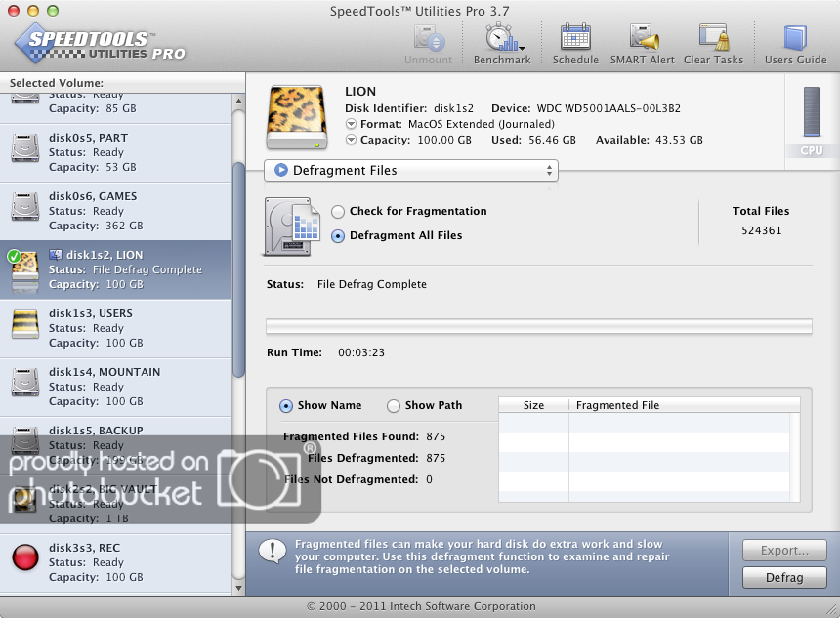The height and width of the screenshot is (618, 840).
Task: Open the Benchmark dropdown arrow
Action: point(522,48)
